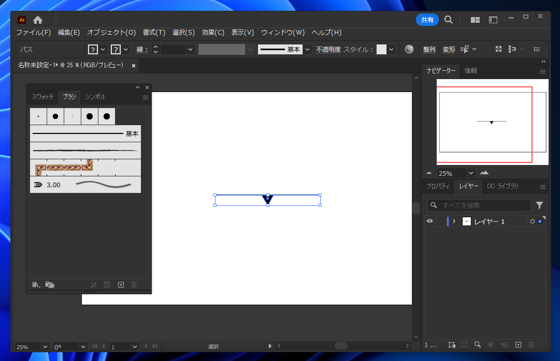Switch to the CC ライブラリ tab

502,186
